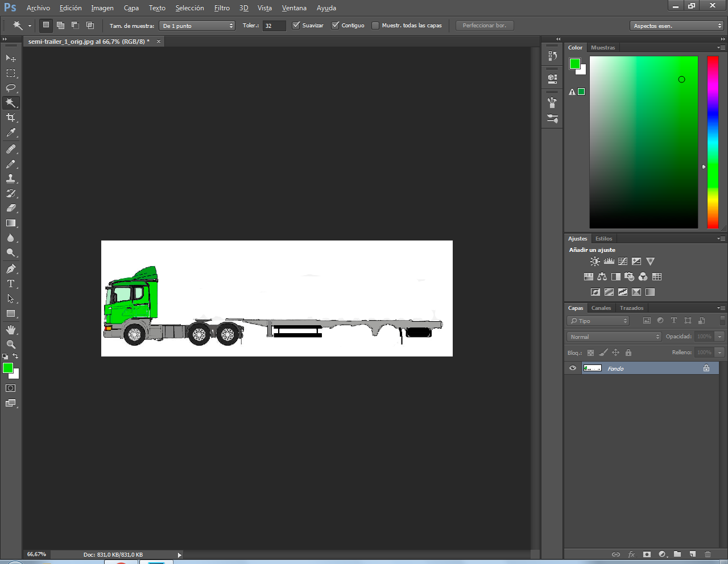Choose the New selection mode button
The height and width of the screenshot is (564, 728).
[46, 25]
